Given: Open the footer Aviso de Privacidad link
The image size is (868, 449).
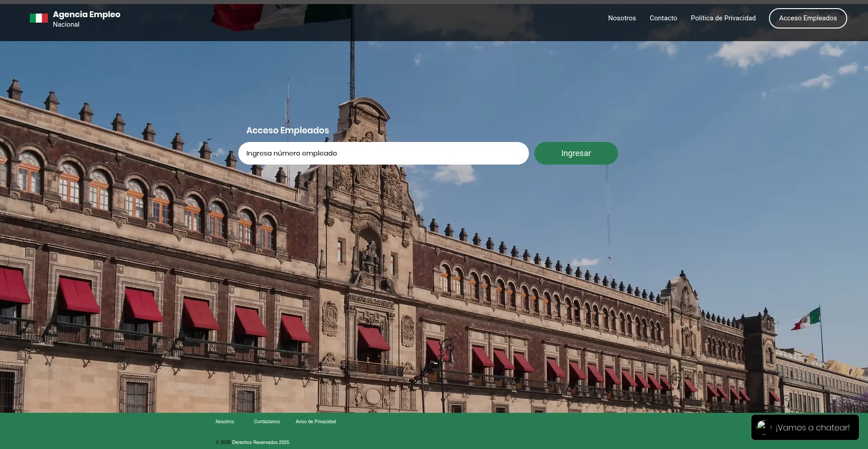Looking at the screenshot, I should coord(316,421).
